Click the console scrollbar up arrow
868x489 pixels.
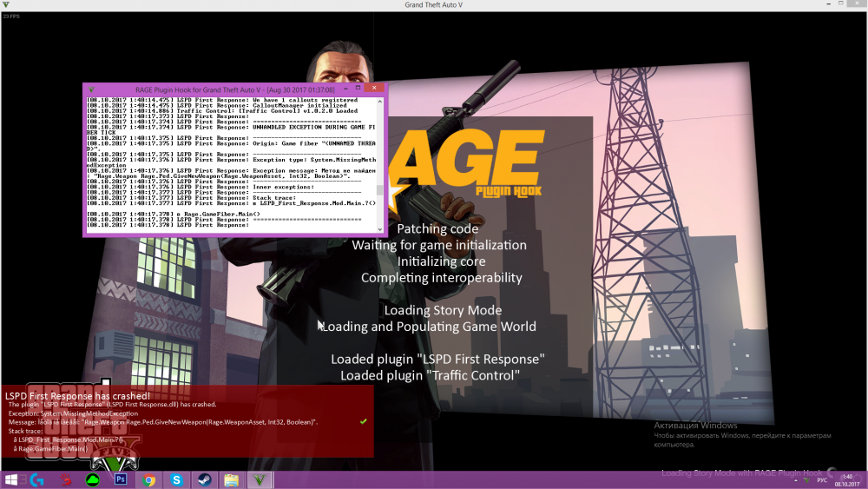[380, 102]
